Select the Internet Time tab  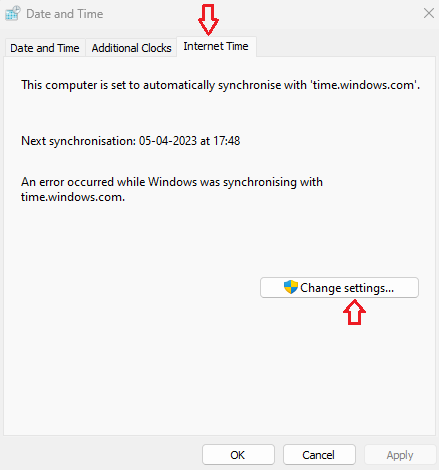[216, 46]
